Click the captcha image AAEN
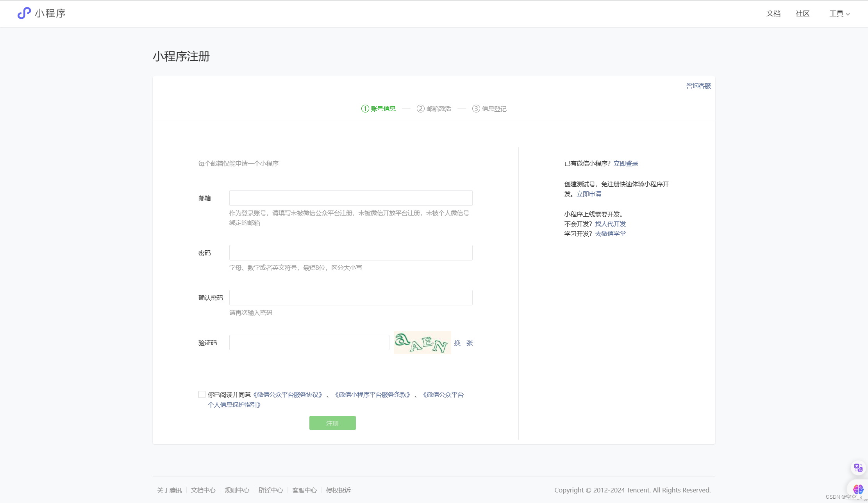The height and width of the screenshot is (503, 868). click(x=422, y=342)
